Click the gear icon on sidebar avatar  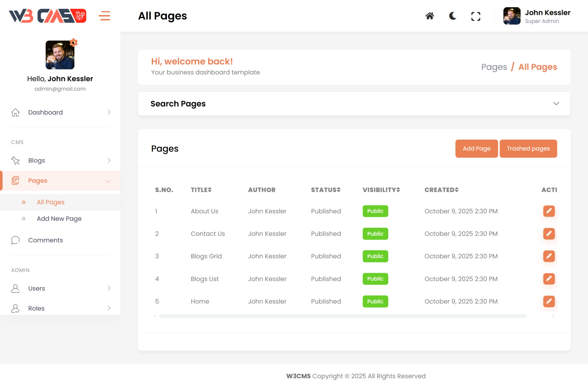[74, 42]
